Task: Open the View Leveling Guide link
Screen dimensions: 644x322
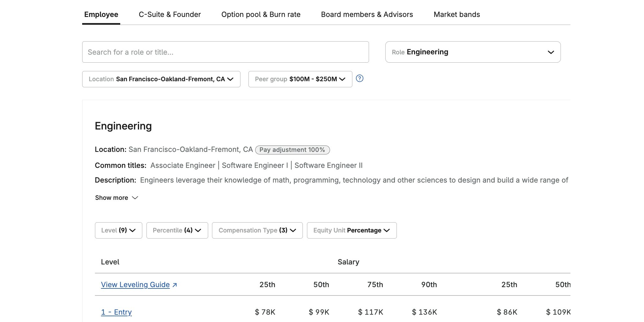Action: click(x=135, y=284)
